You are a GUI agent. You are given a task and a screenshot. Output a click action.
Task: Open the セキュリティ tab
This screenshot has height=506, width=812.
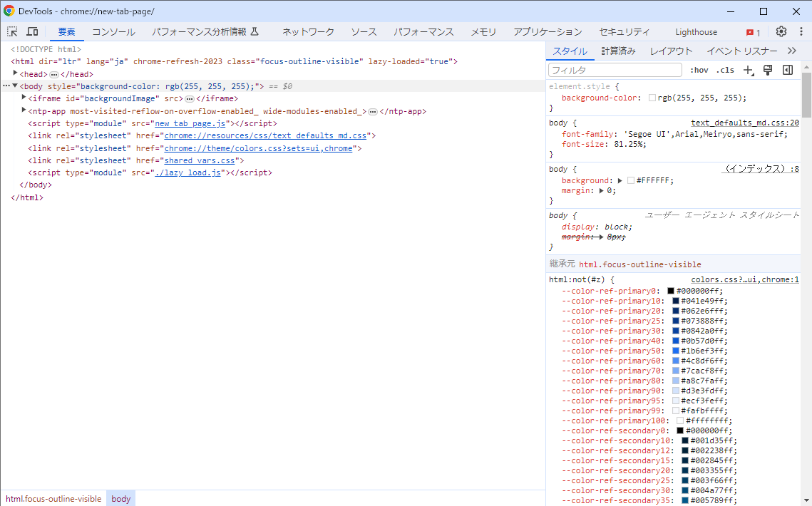click(624, 31)
